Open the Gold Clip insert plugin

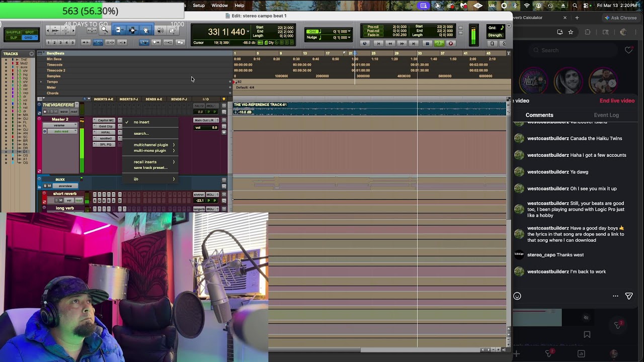pyautogui.click(x=106, y=126)
